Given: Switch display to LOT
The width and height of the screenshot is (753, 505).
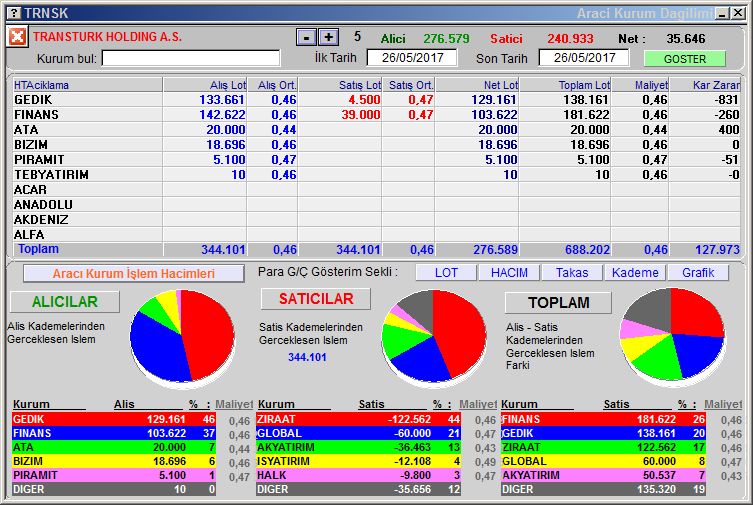Looking at the screenshot, I should point(446,273).
